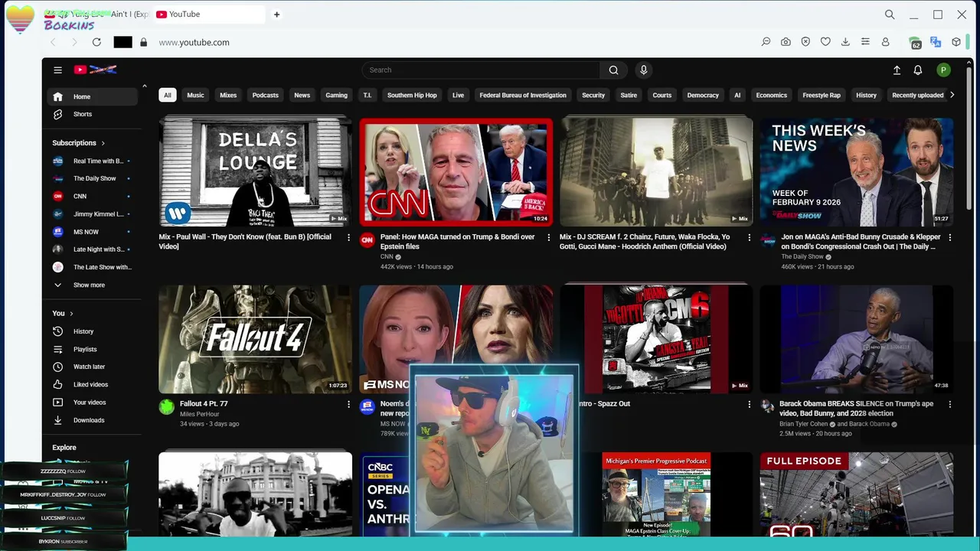
Task: Select the Freestyle Rap filter chip
Action: point(822,95)
